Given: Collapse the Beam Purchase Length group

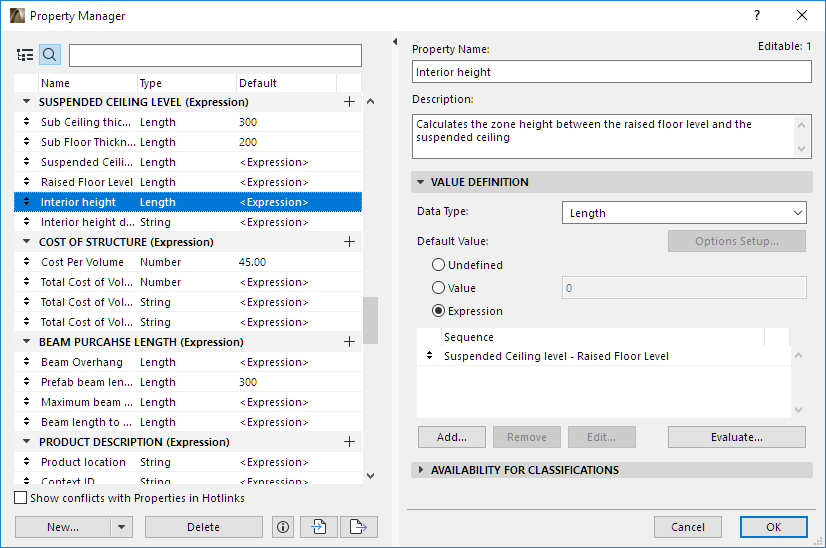Looking at the screenshot, I should [26, 342].
